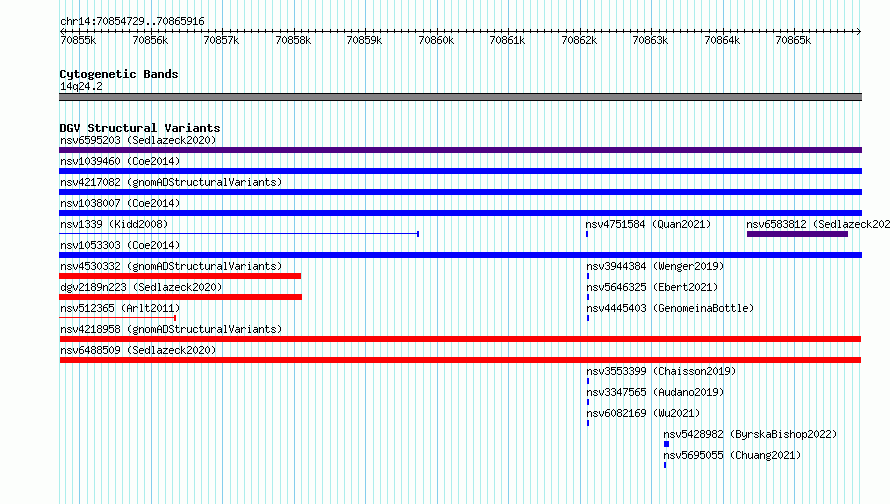Open nsv4530332 (gnomADStructuralVariants) label

[171, 266]
